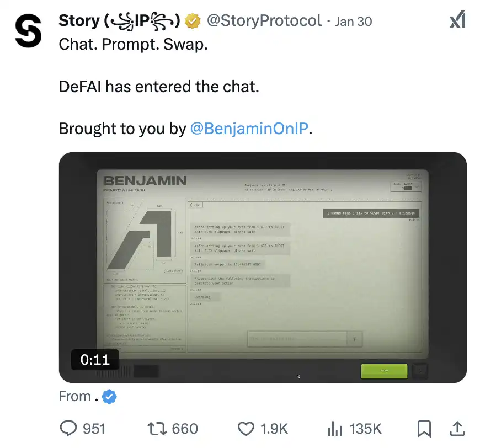The height and width of the screenshot is (448, 480).
Task: Open the wallet dropdown chevron in Benjamin
Action: pos(417,186)
